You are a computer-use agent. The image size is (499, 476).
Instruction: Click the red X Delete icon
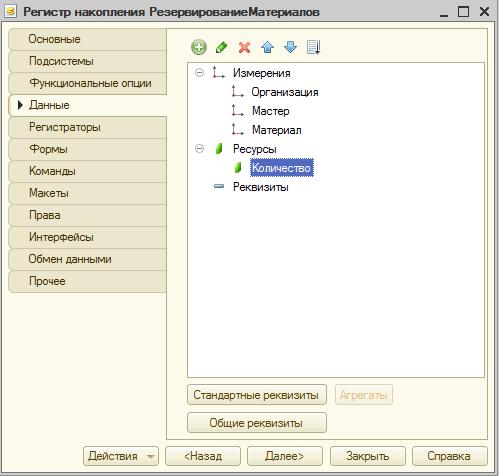pyautogui.click(x=244, y=47)
